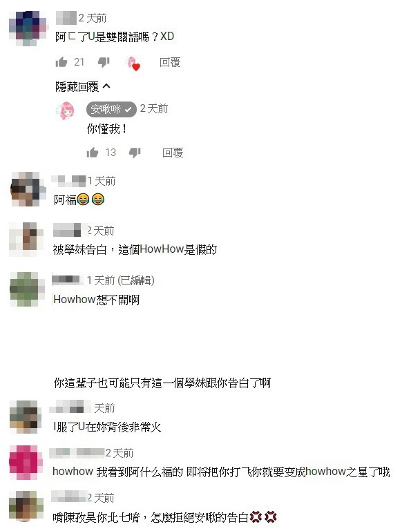Reply to 安啾咪's 你懂我 comment
The width and height of the screenshot is (420, 531).
pyautogui.click(x=173, y=153)
